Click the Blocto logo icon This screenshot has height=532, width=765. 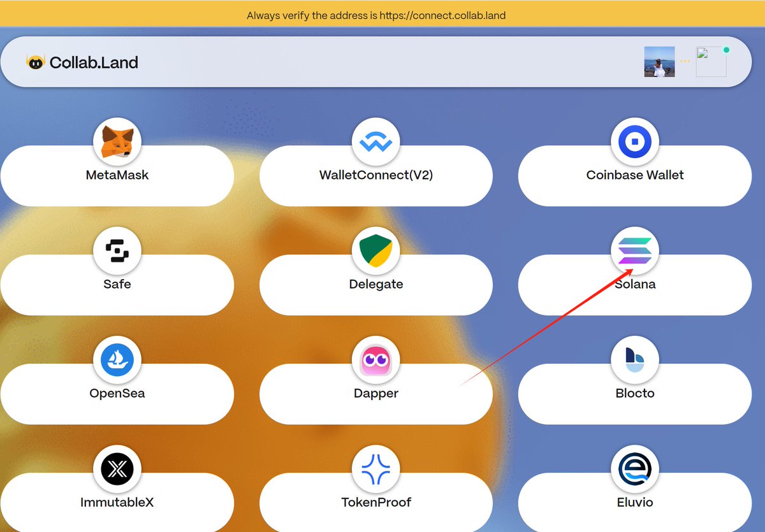click(635, 361)
